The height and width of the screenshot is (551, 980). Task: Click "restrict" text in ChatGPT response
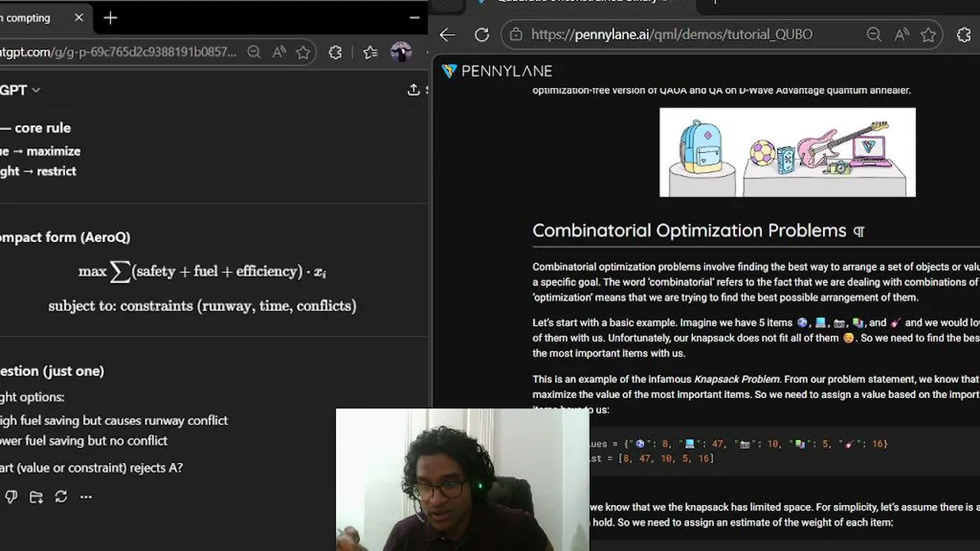click(57, 171)
